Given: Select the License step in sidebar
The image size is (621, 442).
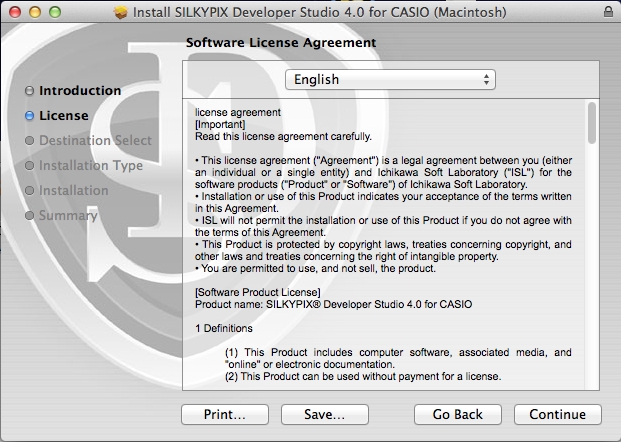Looking at the screenshot, I should coord(64,116).
